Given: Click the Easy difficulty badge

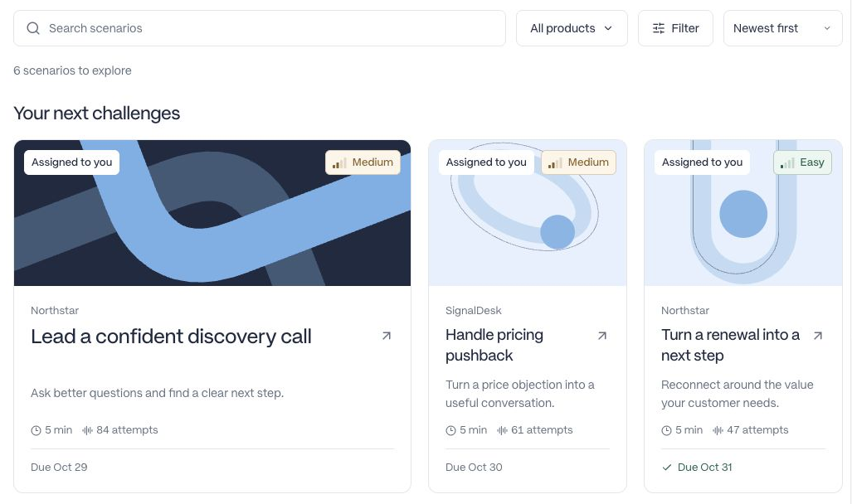Looking at the screenshot, I should 802,162.
